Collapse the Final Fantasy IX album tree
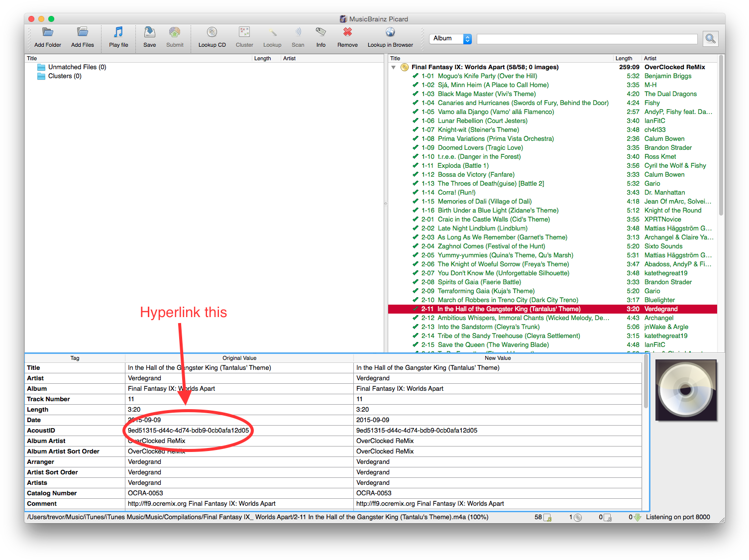 click(x=394, y=67)
